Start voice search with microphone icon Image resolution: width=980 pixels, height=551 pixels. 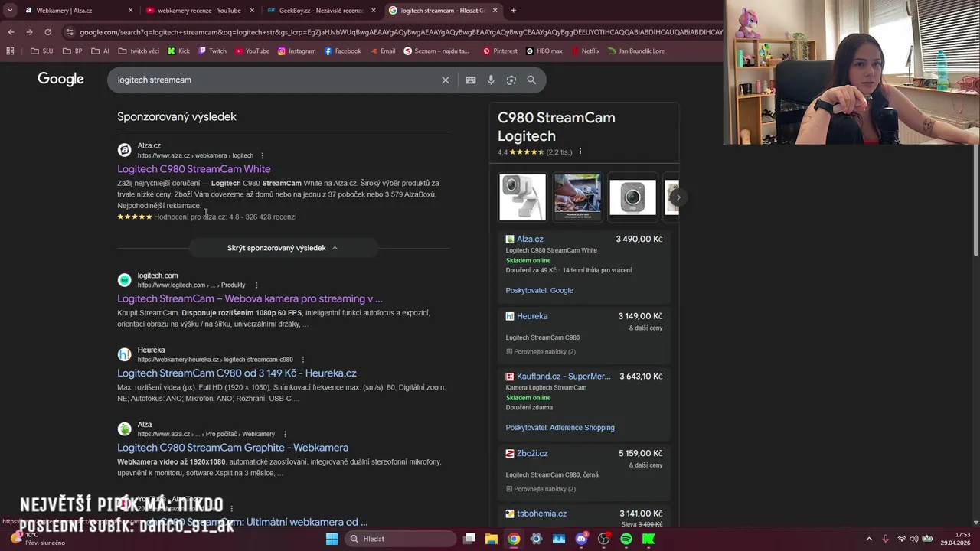(x=491, y=80)
